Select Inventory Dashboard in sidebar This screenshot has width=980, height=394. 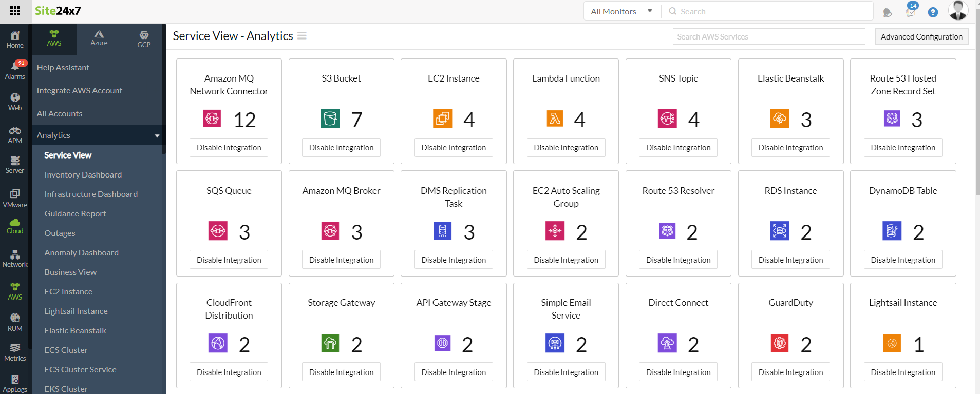click(x=83, y=175)
